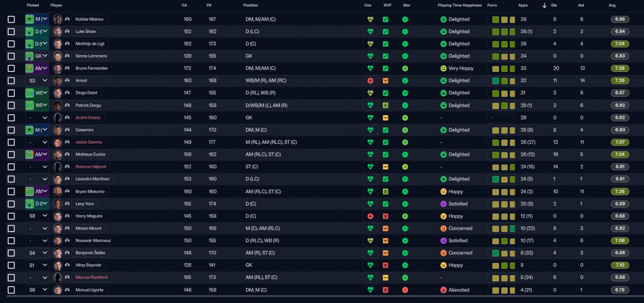Open Matthijs de Ligt's name button

point(90,44)
